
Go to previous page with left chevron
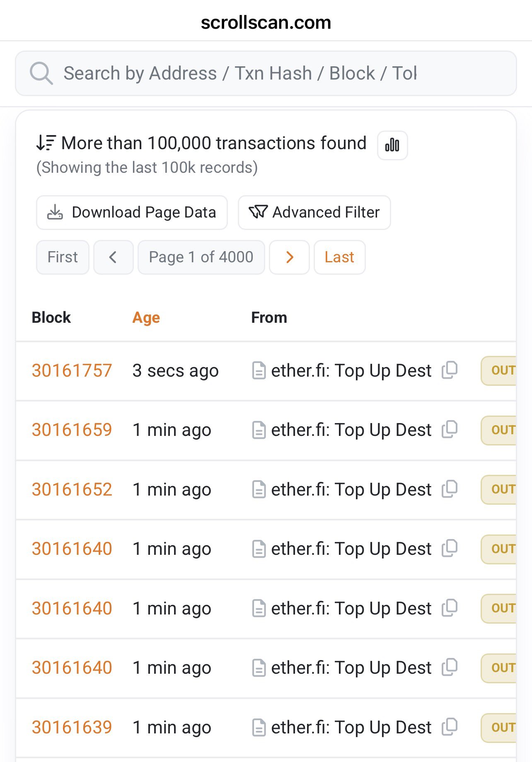point(113,257)
